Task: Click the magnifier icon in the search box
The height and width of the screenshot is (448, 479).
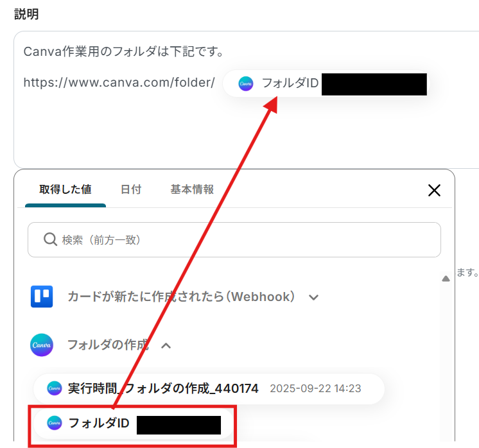Action: (x=50, y=239)
